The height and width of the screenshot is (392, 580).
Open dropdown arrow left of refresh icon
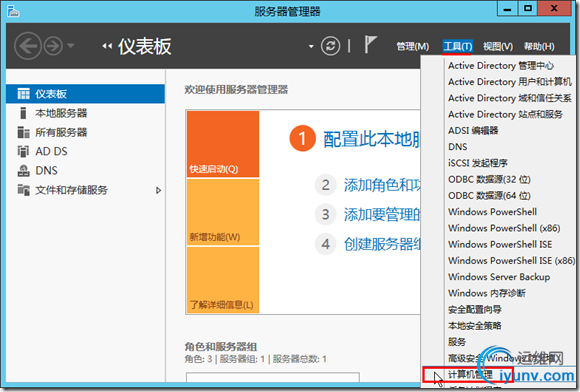[311, 47]
